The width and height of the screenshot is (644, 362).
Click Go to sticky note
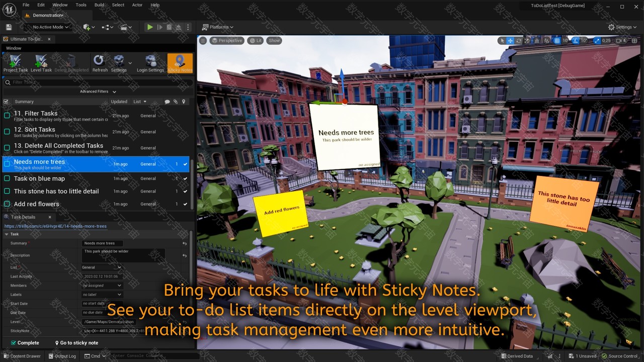pos(76,343)
